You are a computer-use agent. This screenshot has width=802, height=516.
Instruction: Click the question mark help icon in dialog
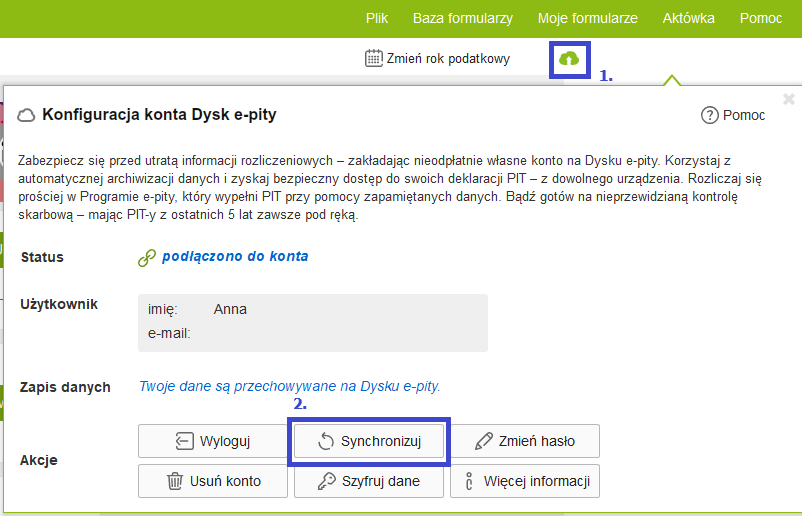(710, 115)
